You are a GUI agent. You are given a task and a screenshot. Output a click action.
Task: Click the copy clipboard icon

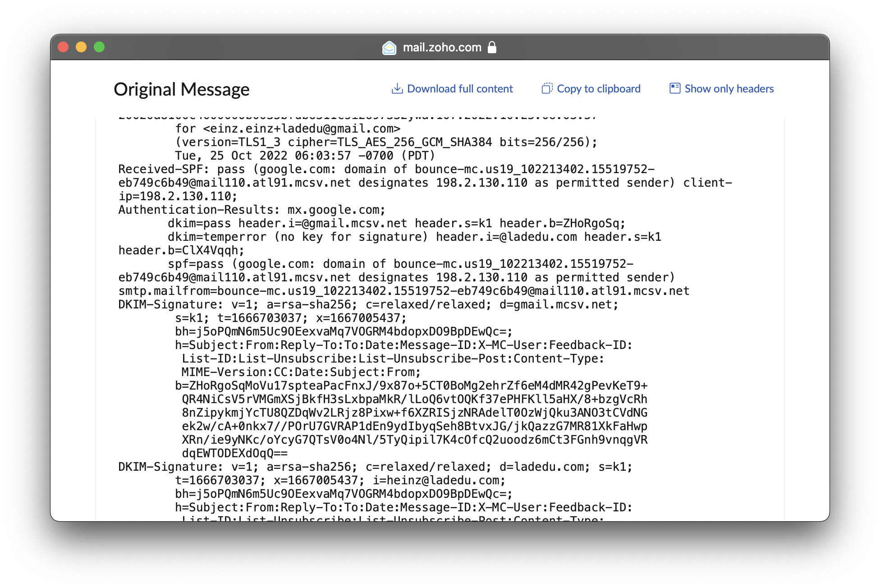pos(547,88)
